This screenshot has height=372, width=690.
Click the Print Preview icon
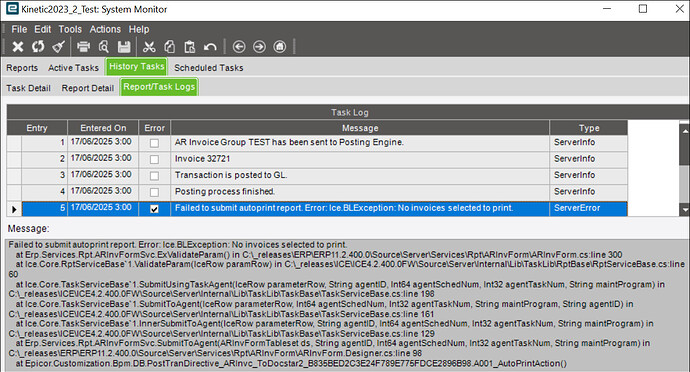point(104,46)
